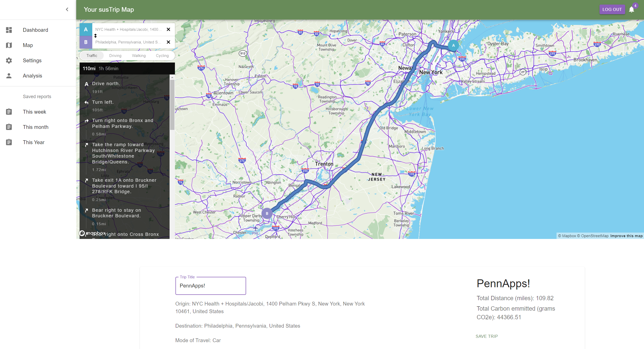Clear the Philadelphia destination field
This screenshot has width=644, height=349.
pos(168,42)
